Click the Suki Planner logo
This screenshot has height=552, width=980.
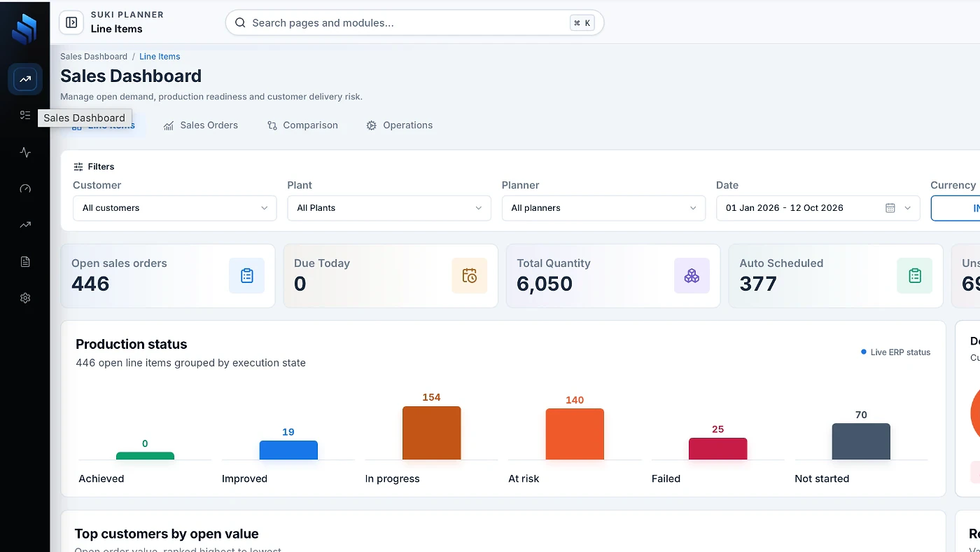click(24, 29)
